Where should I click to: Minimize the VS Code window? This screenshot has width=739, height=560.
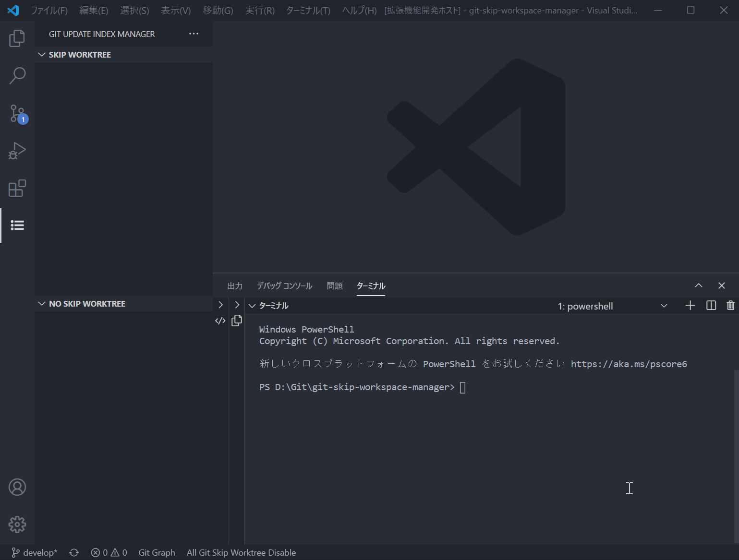(x=658, y=10)
